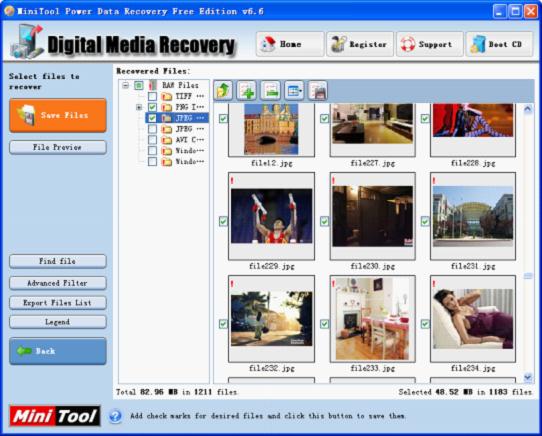Image resolution: width=542 pixels, height=436 pixels.
Task: Click the orange Save Files button
Action: coord(58,115)
